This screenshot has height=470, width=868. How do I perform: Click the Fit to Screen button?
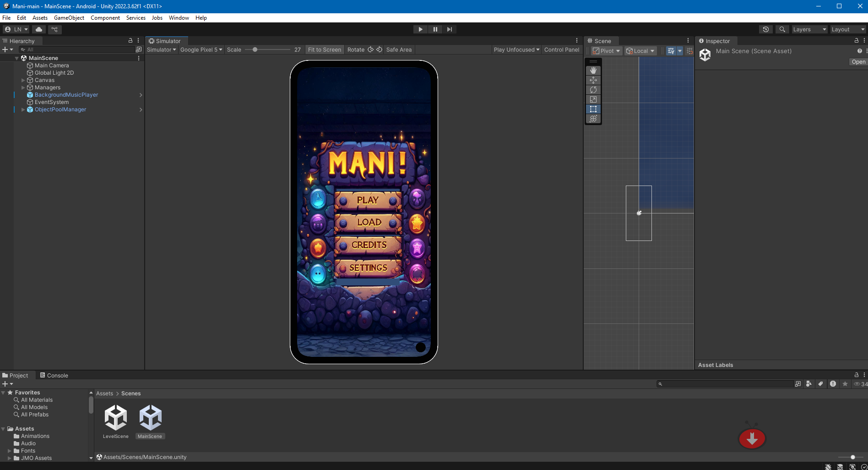[x=325, y=49]
